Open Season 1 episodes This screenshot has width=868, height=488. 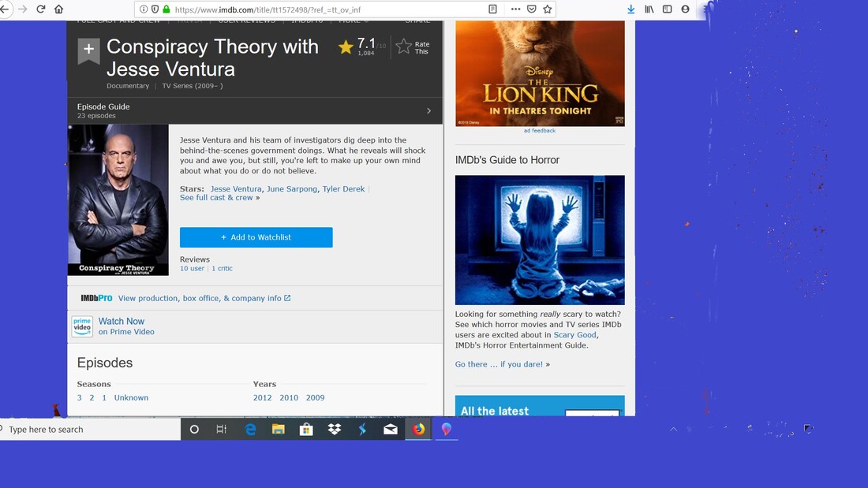click(x=104, y=398)
